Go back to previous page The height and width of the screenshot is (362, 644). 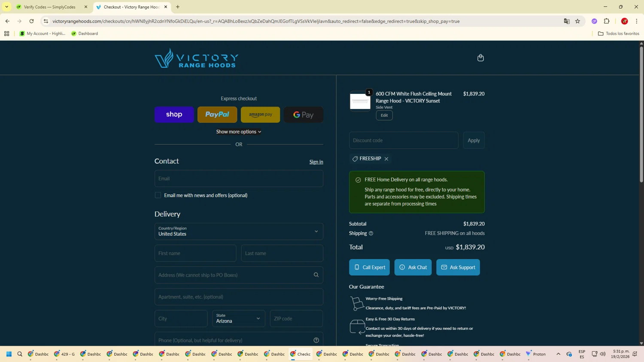(x=7, y=21)
